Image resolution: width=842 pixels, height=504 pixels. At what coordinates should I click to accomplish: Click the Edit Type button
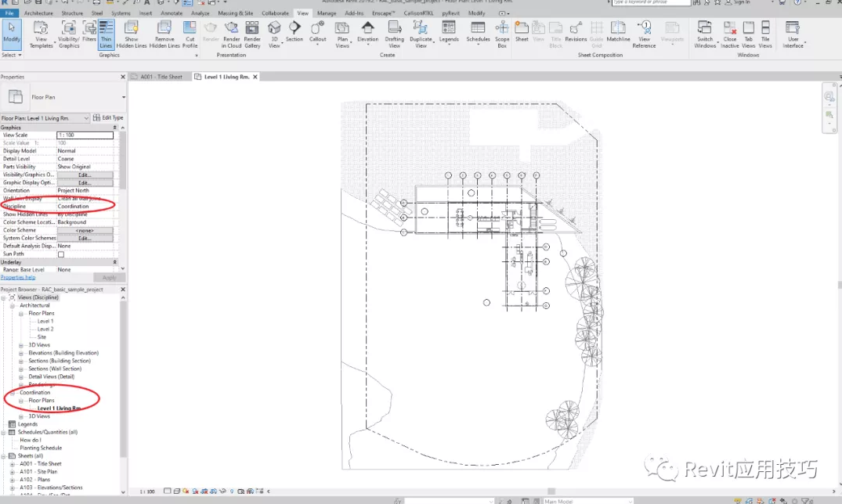click(x=108, y=118)
